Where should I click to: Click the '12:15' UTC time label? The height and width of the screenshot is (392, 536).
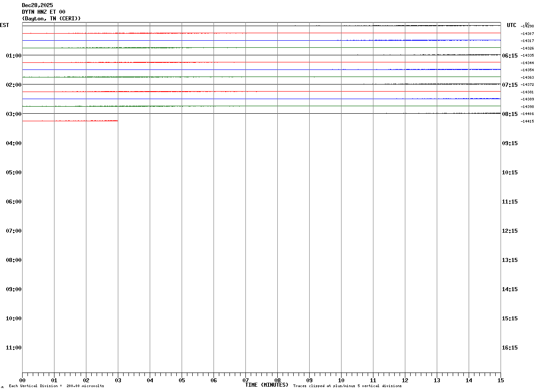click(509, 231)
